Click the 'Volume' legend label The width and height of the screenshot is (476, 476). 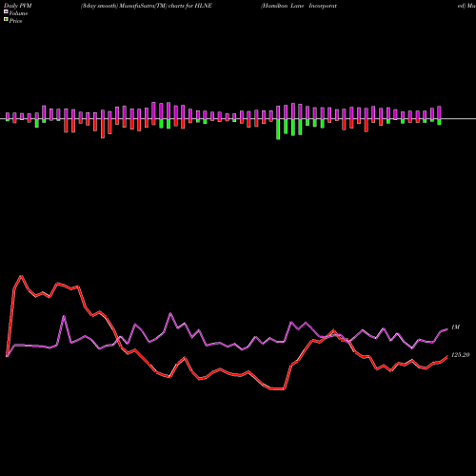point(18,13)
